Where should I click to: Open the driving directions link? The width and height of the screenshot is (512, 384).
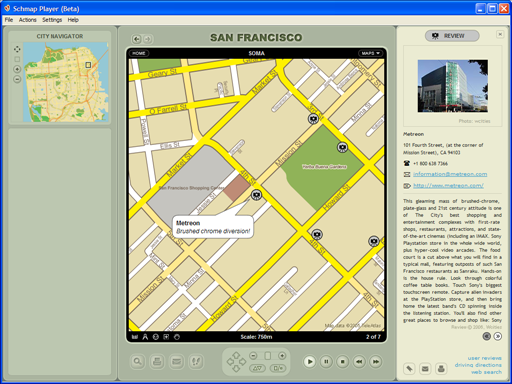pos(478,365)
